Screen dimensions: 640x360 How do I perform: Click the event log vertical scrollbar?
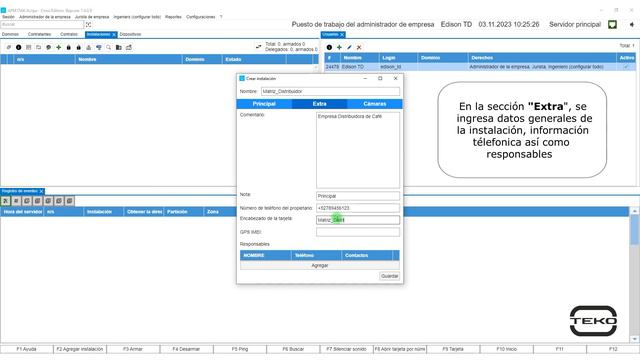point(634,276)
